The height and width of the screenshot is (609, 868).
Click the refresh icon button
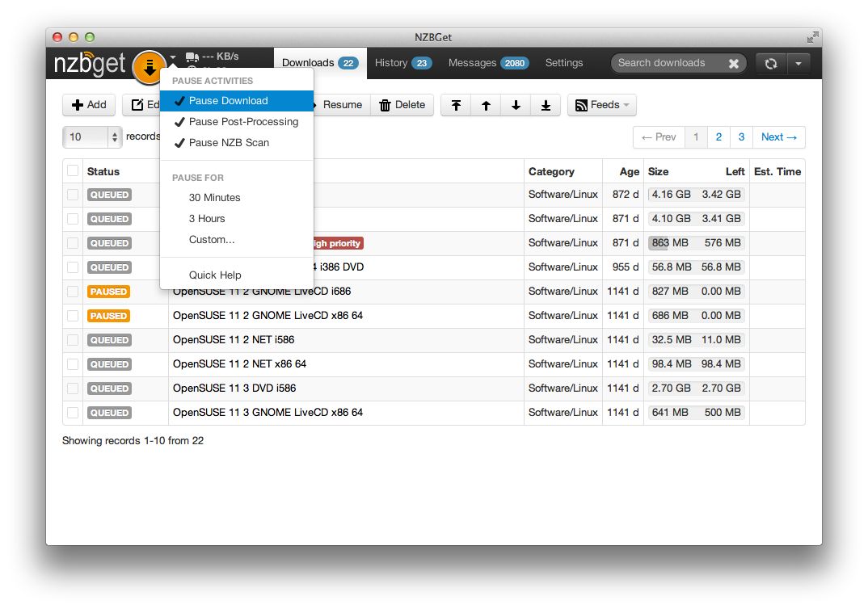click(x=770, y=64)
